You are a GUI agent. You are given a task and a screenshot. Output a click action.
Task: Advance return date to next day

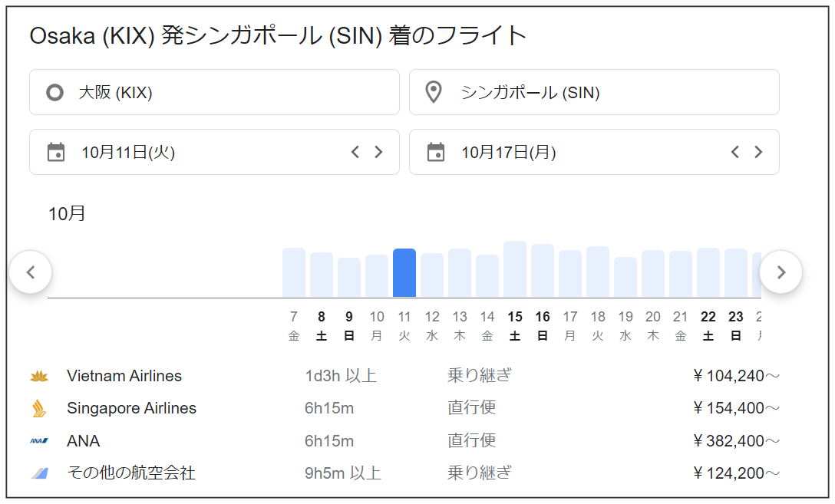click(758, 152)
